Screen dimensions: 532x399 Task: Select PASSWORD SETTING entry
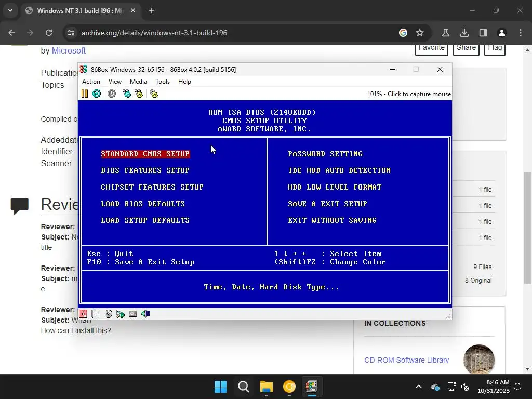click(x=325, y=154)
